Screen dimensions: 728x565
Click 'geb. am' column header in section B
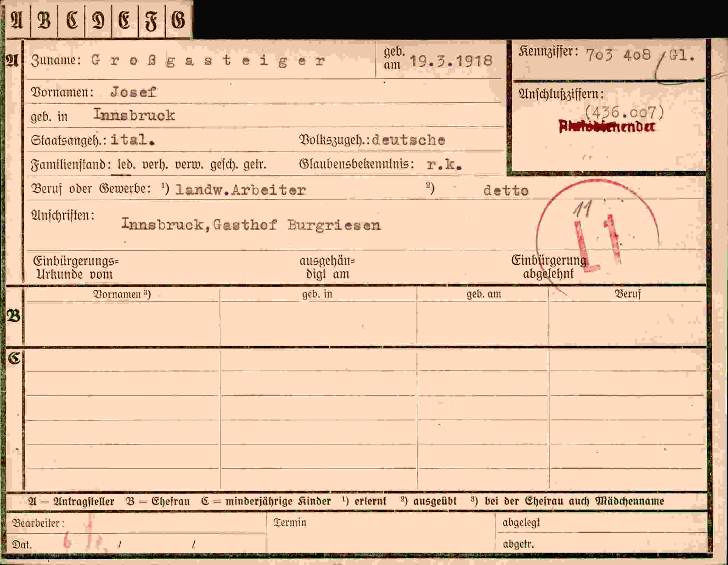[x=484, y=294]
